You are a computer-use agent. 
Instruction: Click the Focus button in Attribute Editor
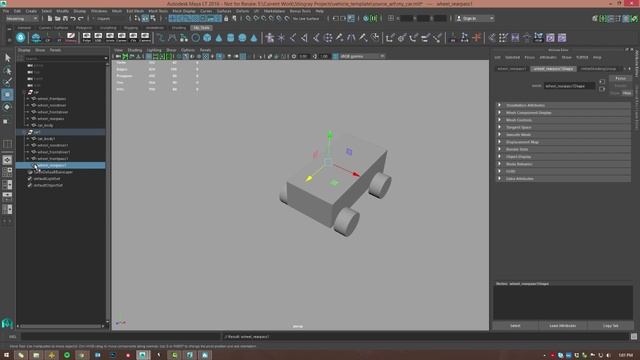pos(620,78)
